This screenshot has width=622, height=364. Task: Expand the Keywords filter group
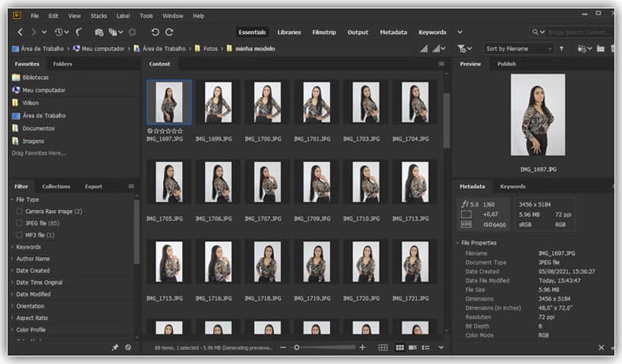(x=12, y=246)
